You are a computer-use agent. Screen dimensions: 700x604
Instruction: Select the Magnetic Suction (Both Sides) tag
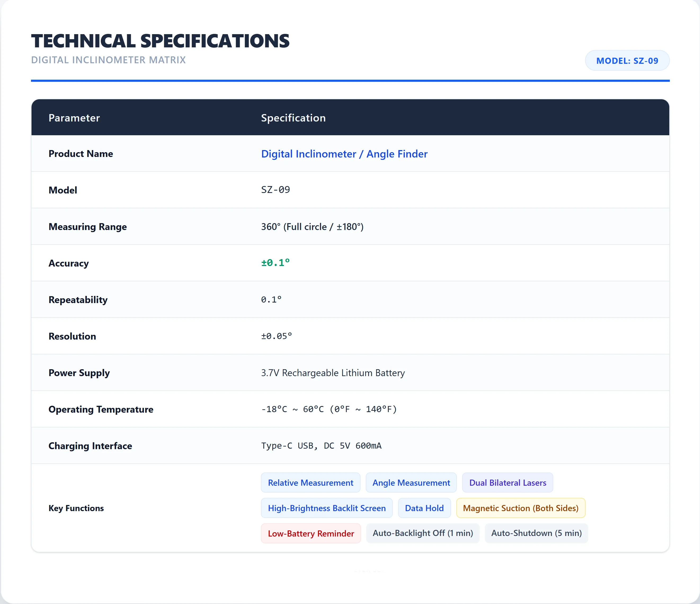(521, 508)
